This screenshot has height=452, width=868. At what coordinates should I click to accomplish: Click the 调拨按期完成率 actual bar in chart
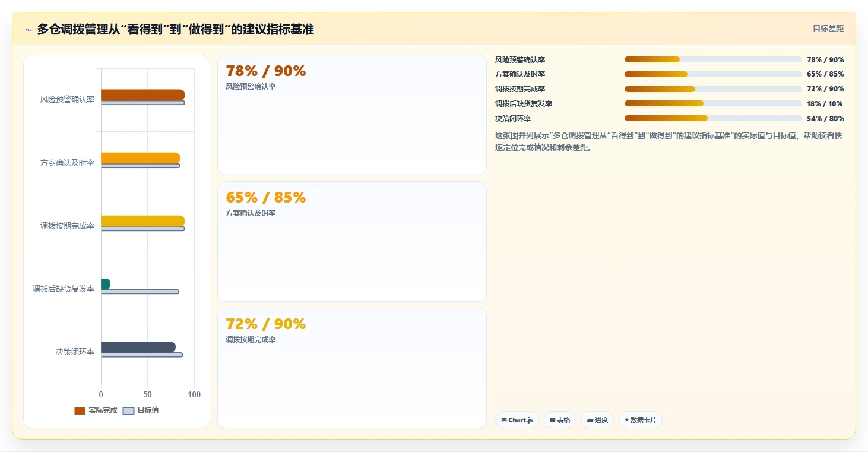143,221
